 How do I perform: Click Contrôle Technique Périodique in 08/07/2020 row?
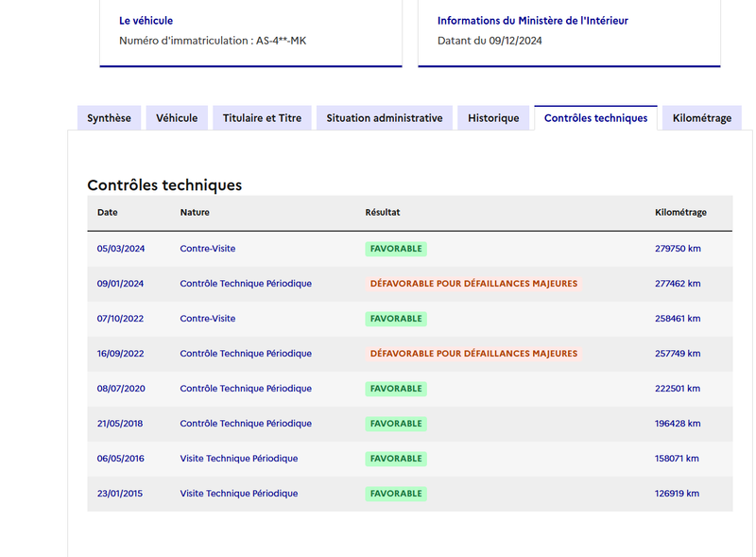(x=246, y=389)
